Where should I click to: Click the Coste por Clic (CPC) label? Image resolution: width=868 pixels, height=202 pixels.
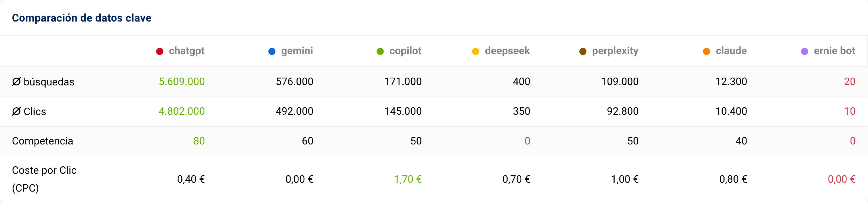44,179
